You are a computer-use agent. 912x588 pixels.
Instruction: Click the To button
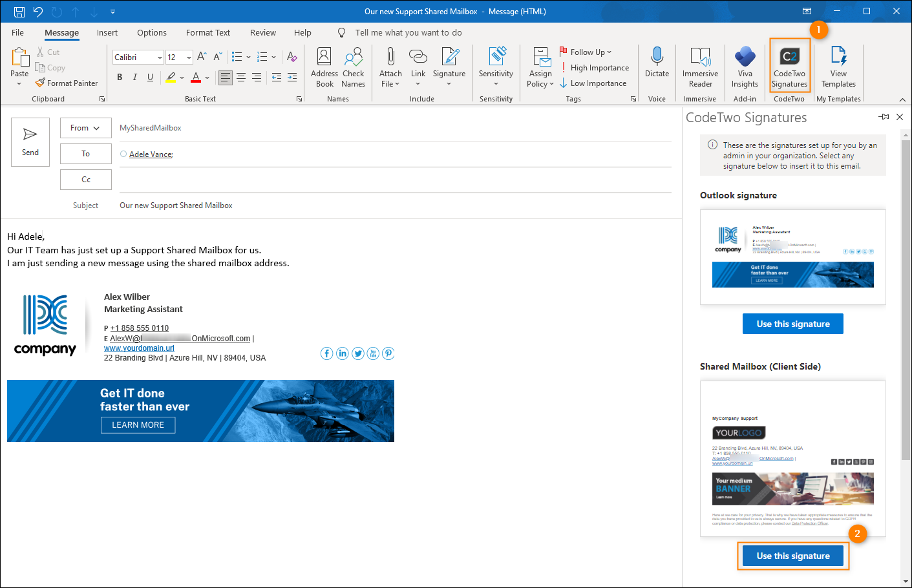86,154
